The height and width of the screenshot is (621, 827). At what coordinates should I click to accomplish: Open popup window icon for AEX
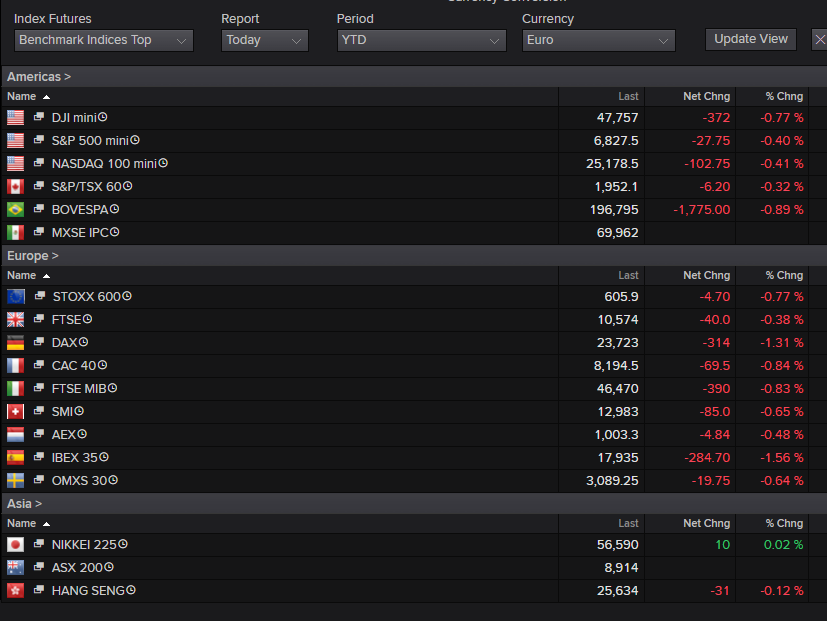39,434
